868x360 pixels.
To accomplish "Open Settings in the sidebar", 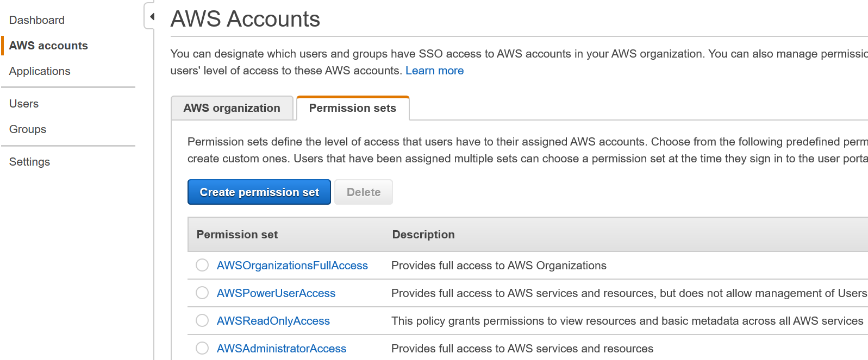I will click(29, 162).
